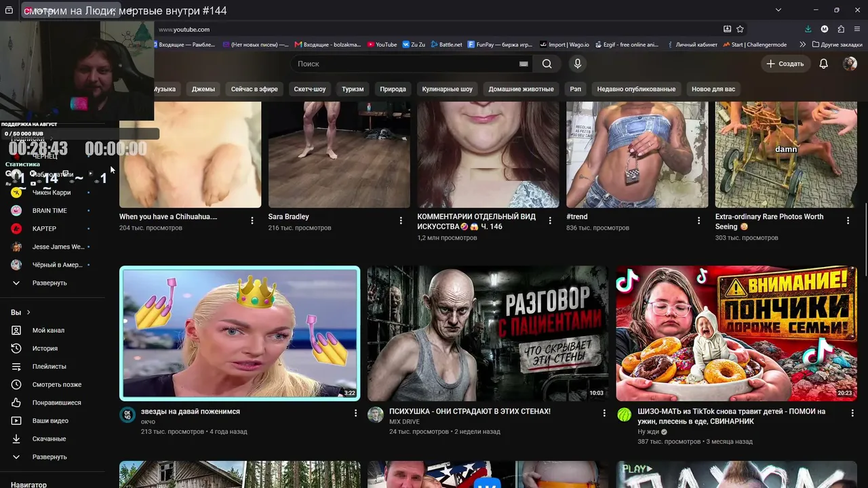Select the Новое для вас filter chip
Screen dimensions: 868x488
click(713, 89)
